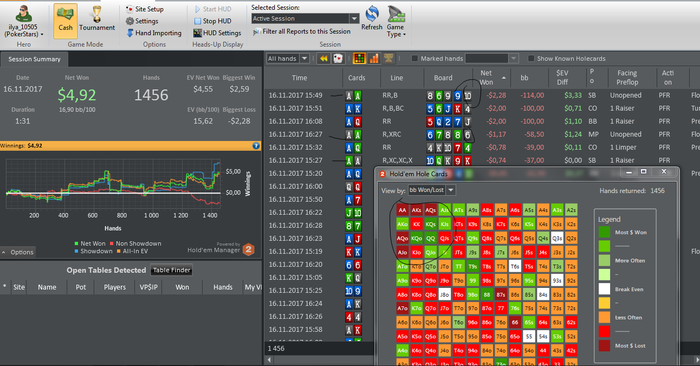The height and width of the screenshot is (366, 700).
Task: Expand the Active Session dropdown
Action: (354, 18)
